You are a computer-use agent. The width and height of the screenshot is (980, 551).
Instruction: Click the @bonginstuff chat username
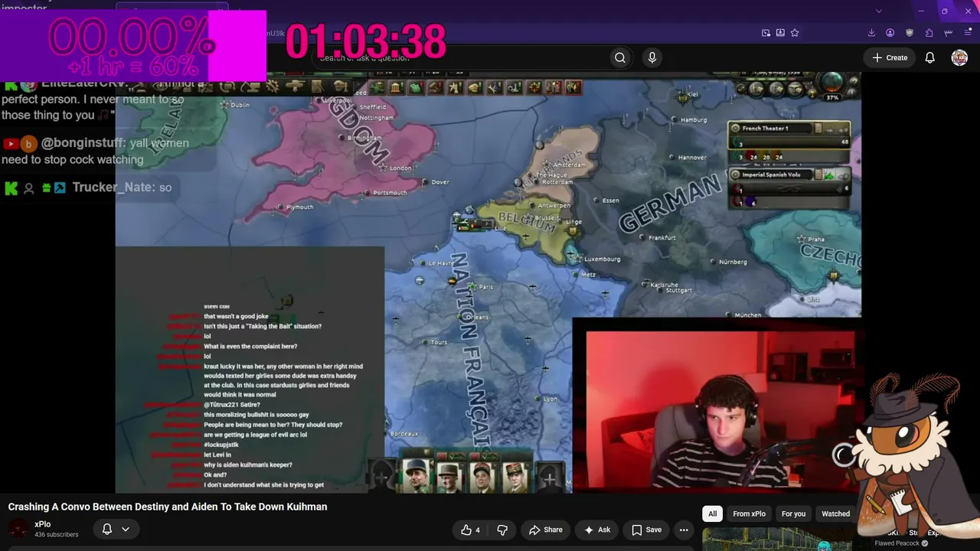[x=84, y=143]
